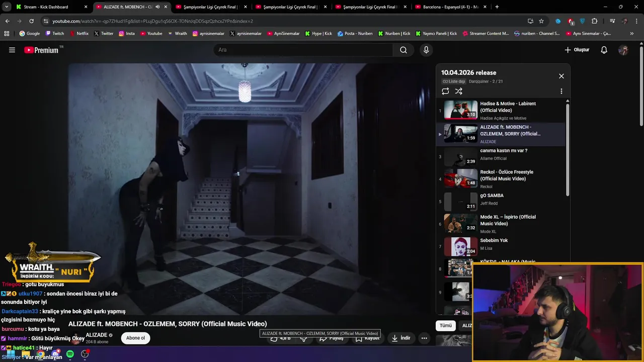Open the Youtube bookmark

151,34
